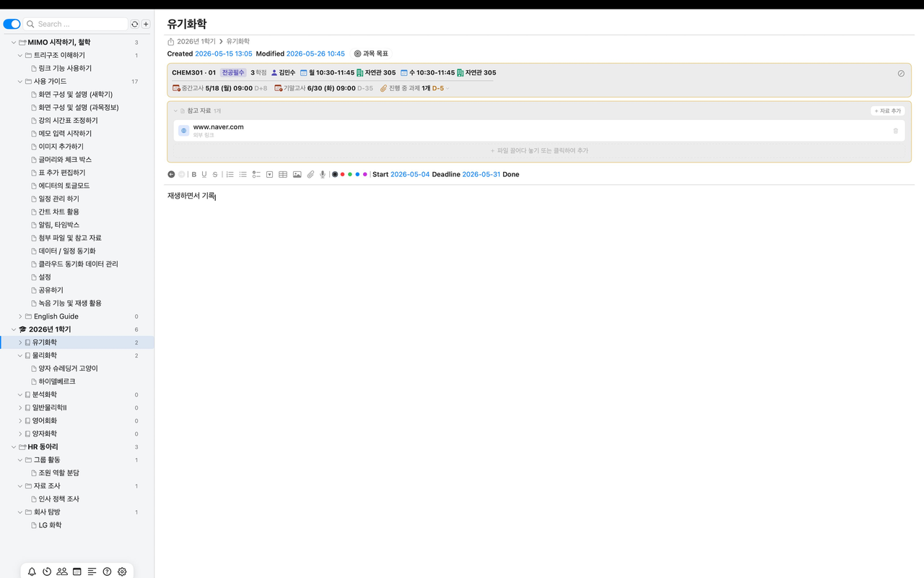Viewport: 924px width, 578px height.
Task: Open the 하이델베르크 note
Action: 57,381
